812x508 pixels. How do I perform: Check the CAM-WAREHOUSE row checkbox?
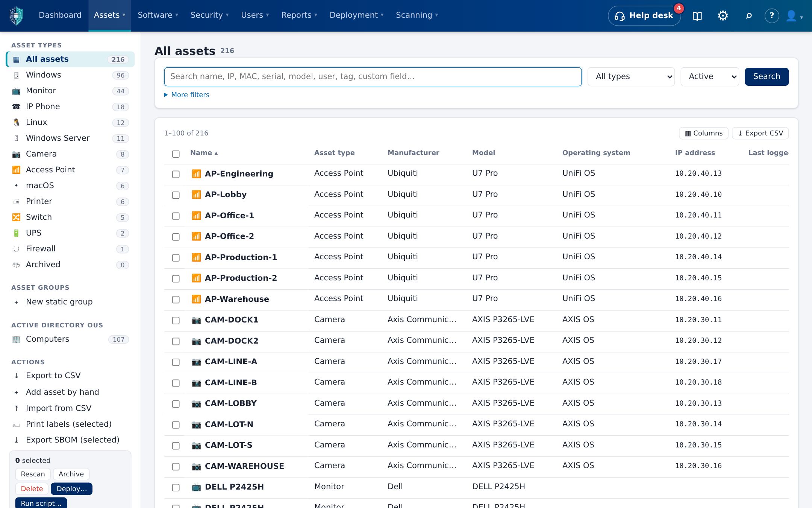coord(176,467)
